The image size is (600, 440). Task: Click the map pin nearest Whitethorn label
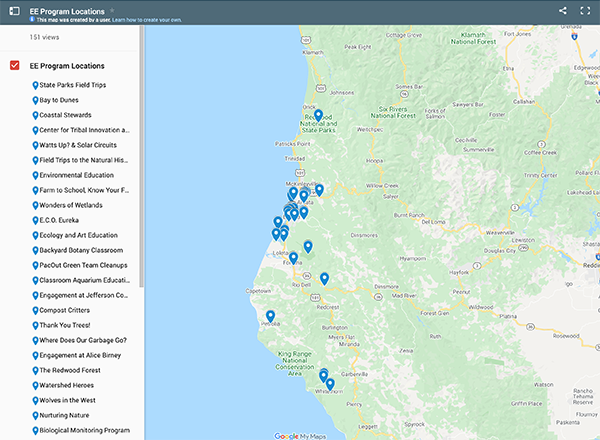pos(330,384)
